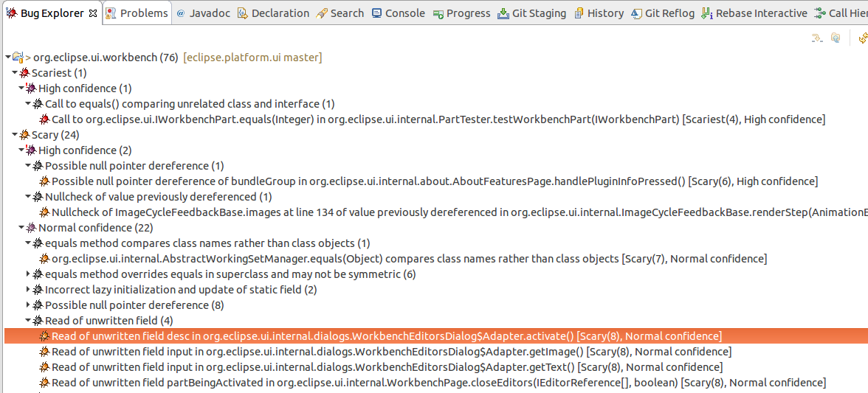The image size is (868, 393).
Task: Click bug icon of bundleGroup null dereference entry
Action: point(45,181)
